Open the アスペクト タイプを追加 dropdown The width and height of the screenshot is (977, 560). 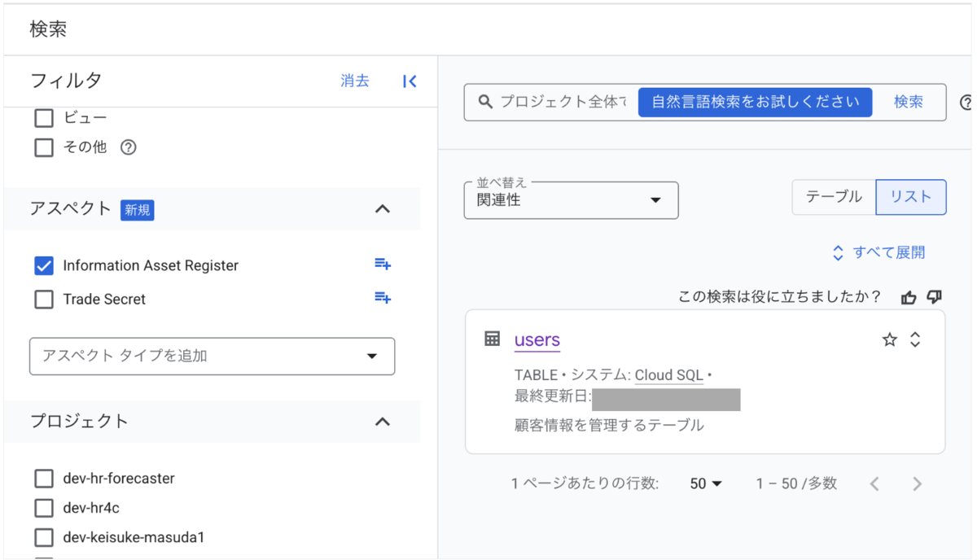click(x=212, y=357)
